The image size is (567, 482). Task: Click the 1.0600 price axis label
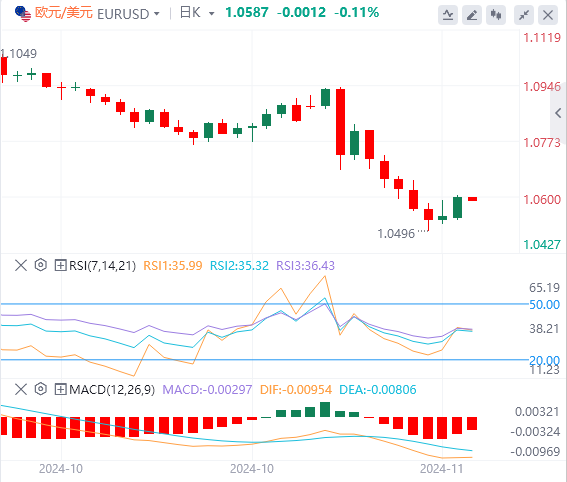[x=542, y=200]
